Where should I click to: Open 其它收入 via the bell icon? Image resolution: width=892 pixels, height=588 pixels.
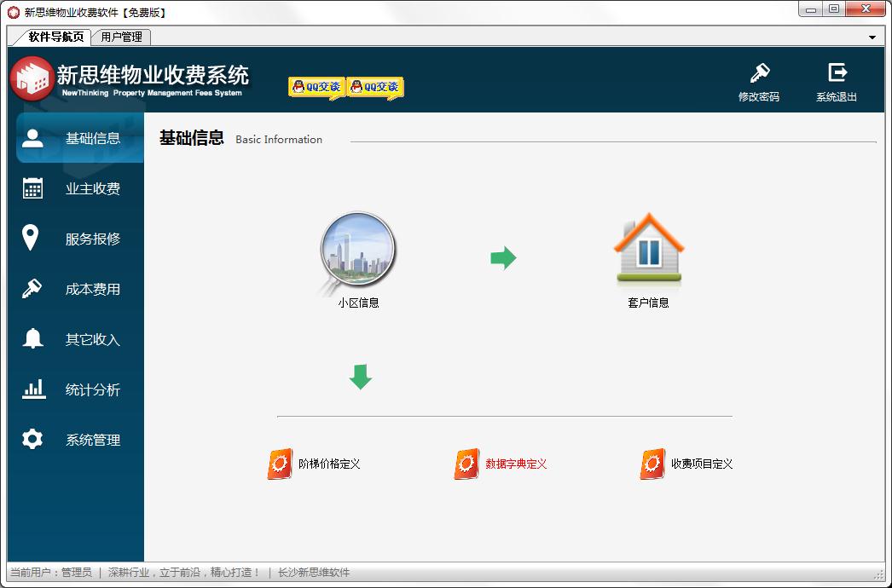click(34, 338)
